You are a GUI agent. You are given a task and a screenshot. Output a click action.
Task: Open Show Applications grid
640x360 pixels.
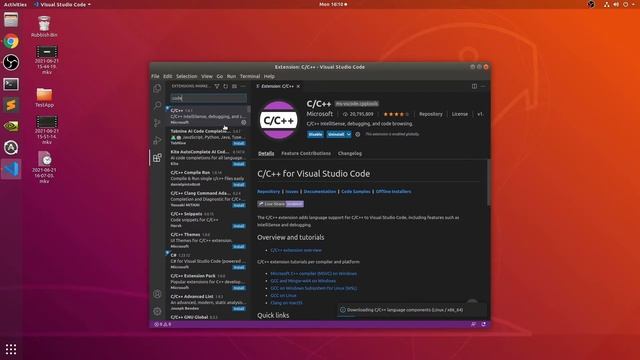[x=11, y=349]
